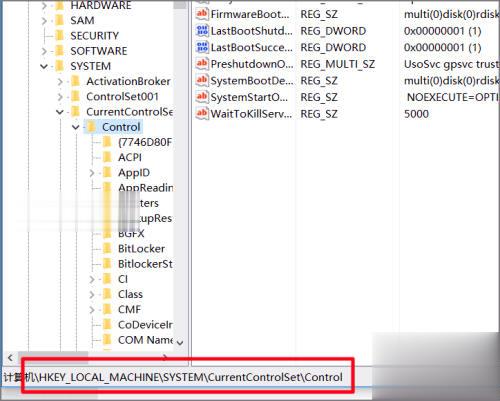Click the UsoSvc gpsvc data cell
The height and width of the screenshot is (401, 500).
click(451, 64)
